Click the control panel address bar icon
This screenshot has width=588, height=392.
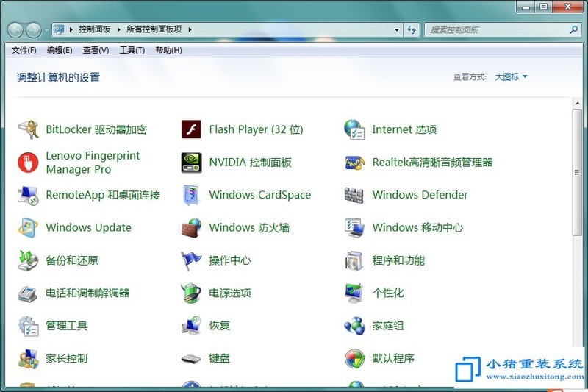pos(59,29)
